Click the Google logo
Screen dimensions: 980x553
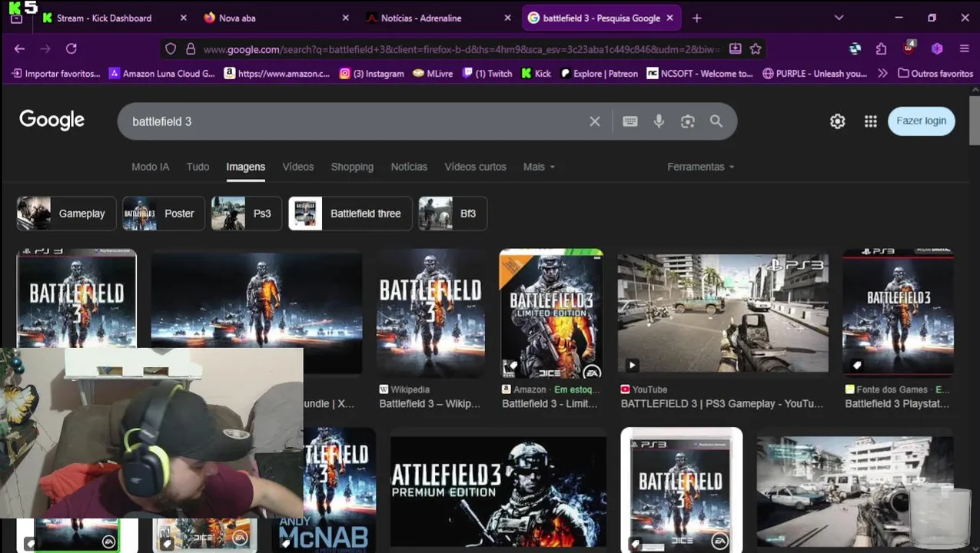point(51,120)
